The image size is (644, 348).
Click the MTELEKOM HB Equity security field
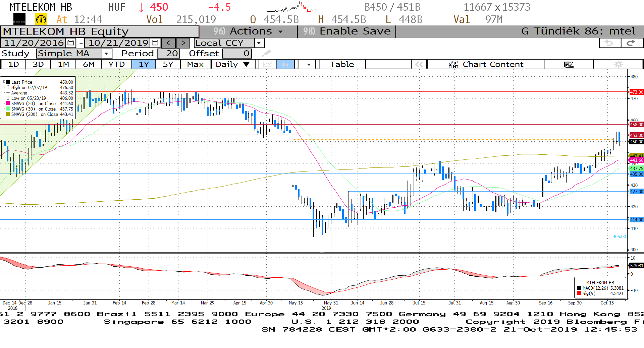(x=100, y=31)
